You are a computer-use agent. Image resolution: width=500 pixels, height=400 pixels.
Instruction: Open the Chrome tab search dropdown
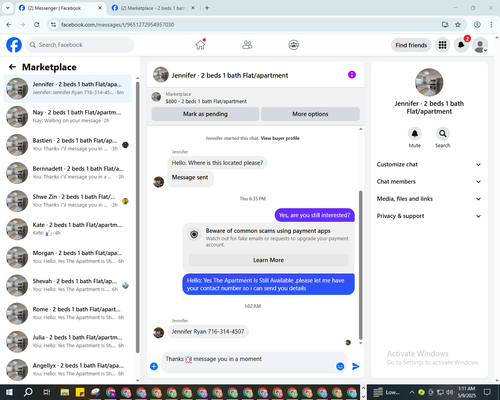click(8, 8)
